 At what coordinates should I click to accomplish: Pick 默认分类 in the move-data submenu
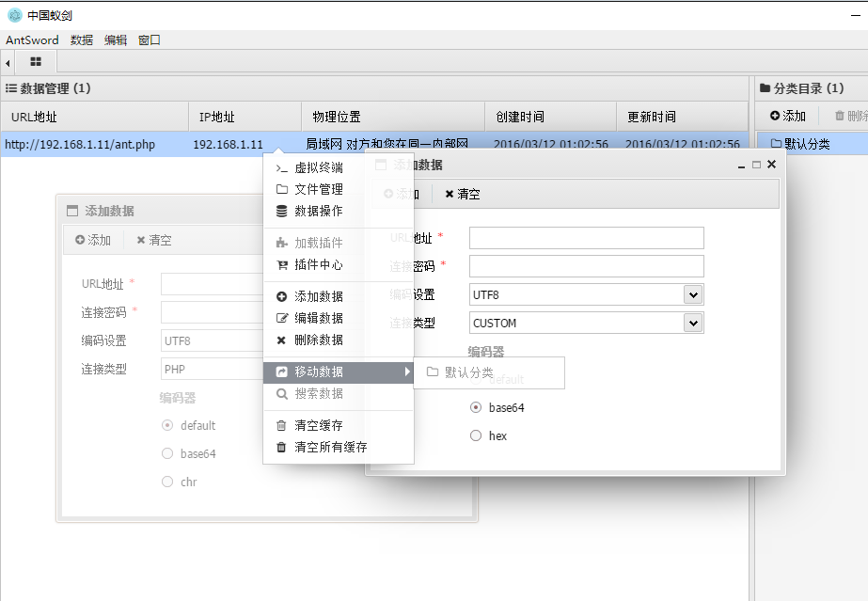(x=489, y=372)
